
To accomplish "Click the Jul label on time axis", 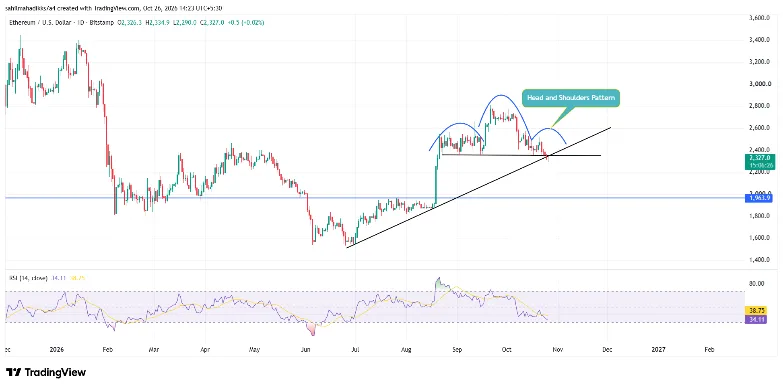I will point(355,350).
